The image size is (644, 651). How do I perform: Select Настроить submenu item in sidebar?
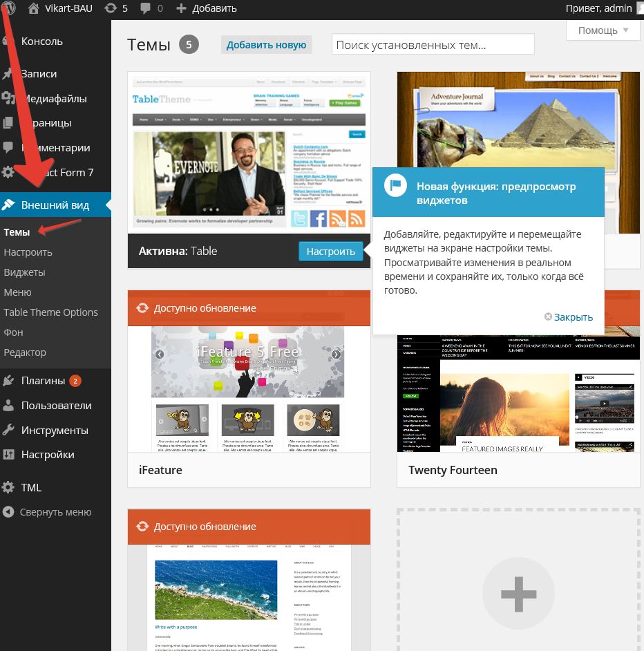[x=28, y=252]
